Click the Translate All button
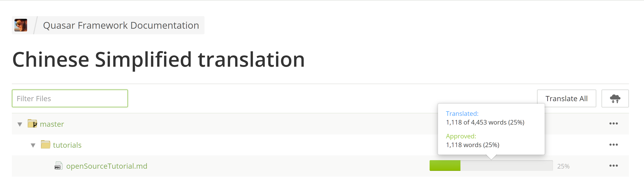The image size is (644, 196). coord(566,98)
